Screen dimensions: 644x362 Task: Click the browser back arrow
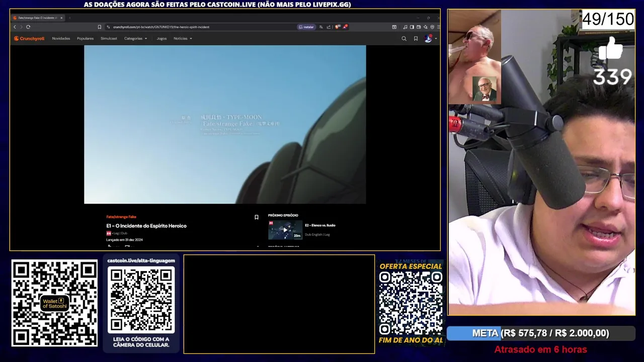[15, 27]
